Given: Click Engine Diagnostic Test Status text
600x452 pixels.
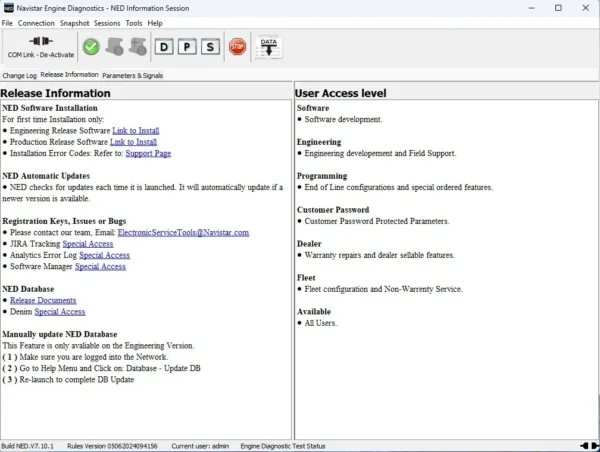Looking at the screenshot, I should pyautogui.click(x=283, y=446).
